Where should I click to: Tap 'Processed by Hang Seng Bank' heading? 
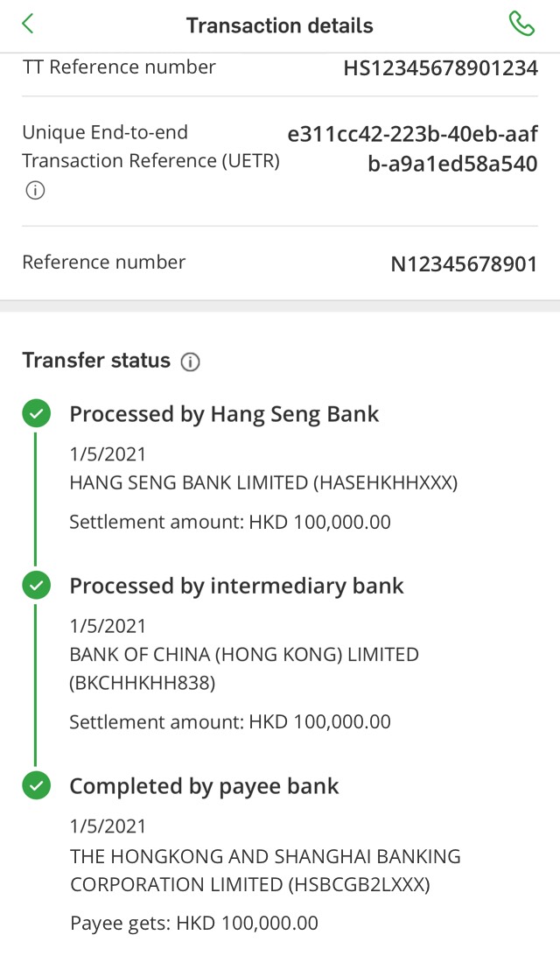click(x=224, y=414)
